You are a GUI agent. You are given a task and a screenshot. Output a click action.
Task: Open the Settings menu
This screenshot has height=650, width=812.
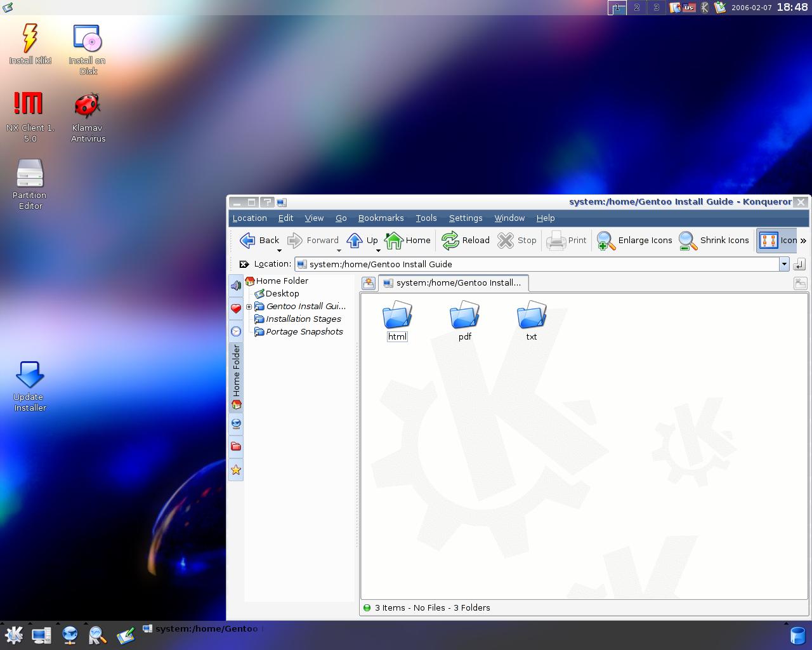click(x=466, y=218)
